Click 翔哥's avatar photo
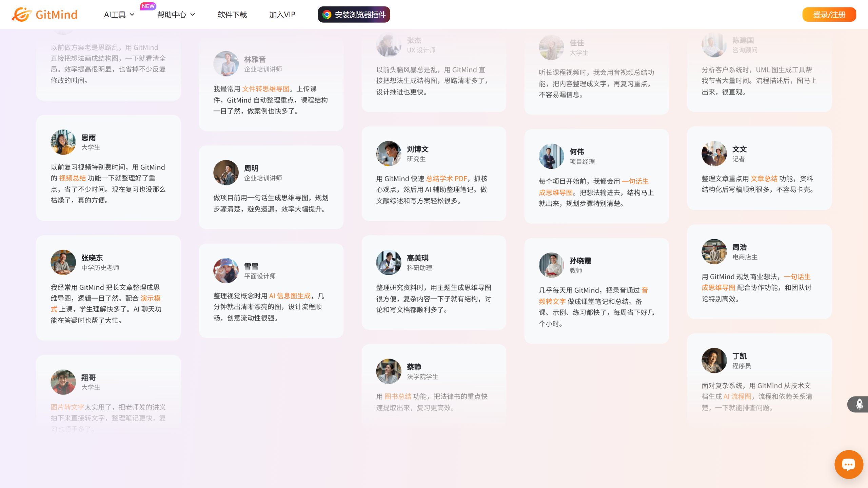This screenshot has height=488, width=868. (63, 382)
